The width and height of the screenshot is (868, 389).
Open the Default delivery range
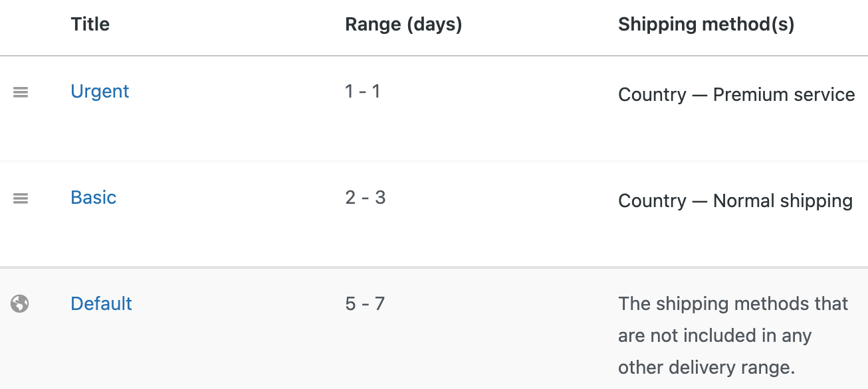coord(101,303)
